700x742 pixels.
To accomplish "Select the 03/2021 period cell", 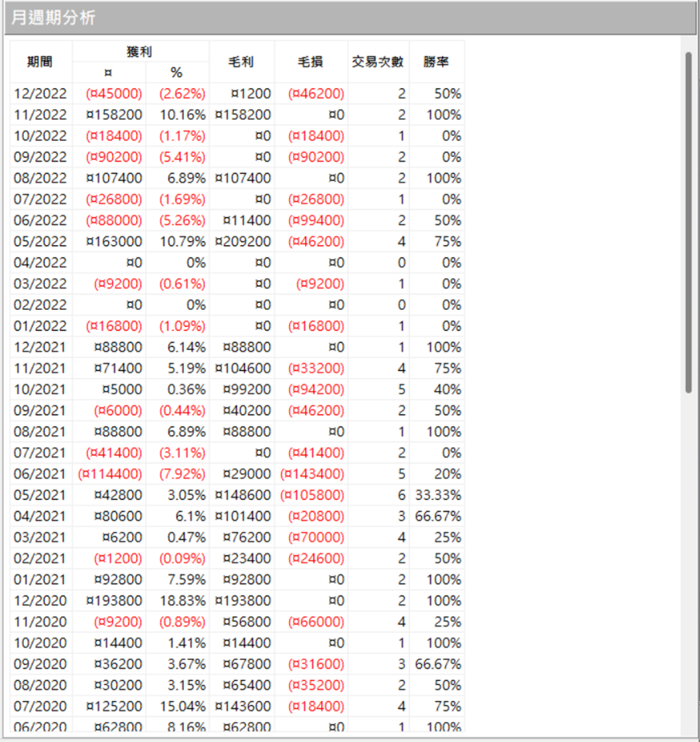I will (41, 538).
